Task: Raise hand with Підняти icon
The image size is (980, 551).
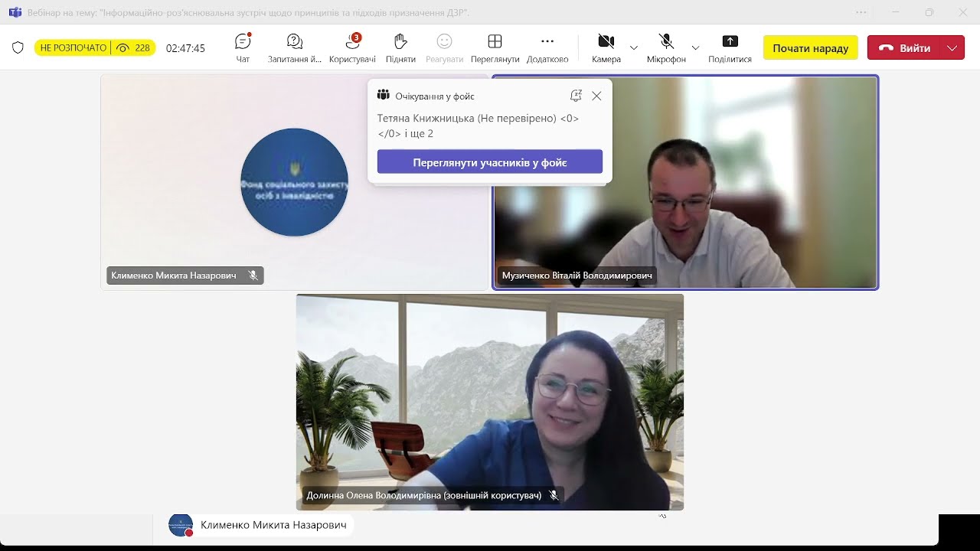Action: 400,47
